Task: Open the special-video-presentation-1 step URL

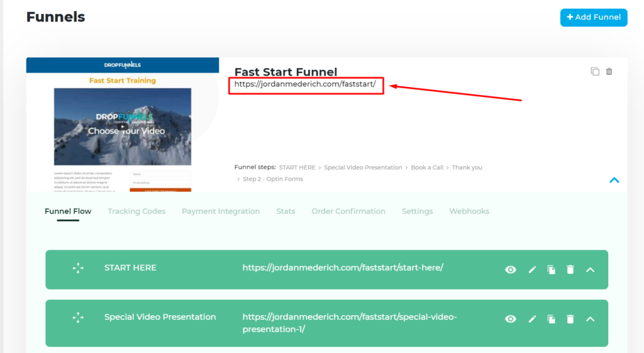Action: coord(350,323)
